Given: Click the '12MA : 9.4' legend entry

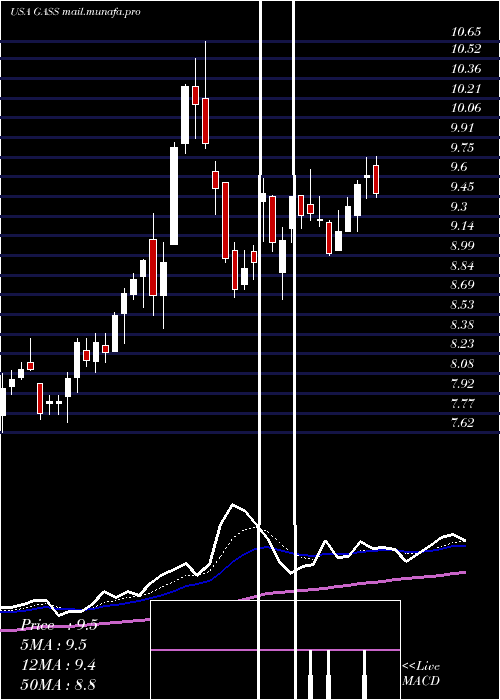Looking at the screenshot, I should 59,665.
